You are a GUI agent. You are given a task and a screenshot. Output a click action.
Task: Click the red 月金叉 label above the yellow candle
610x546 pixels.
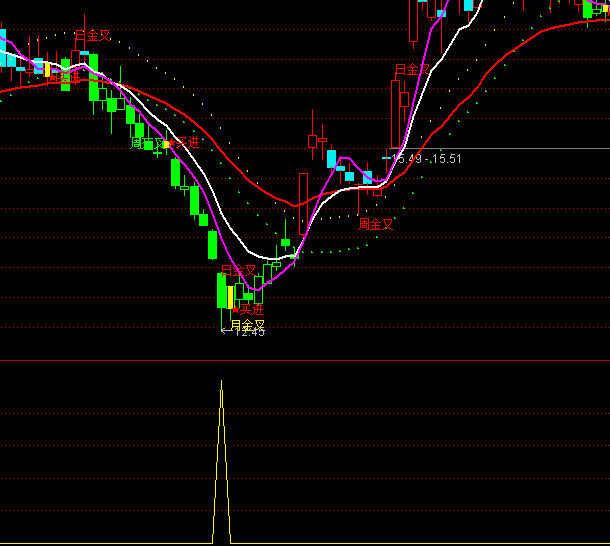point(238,270)
